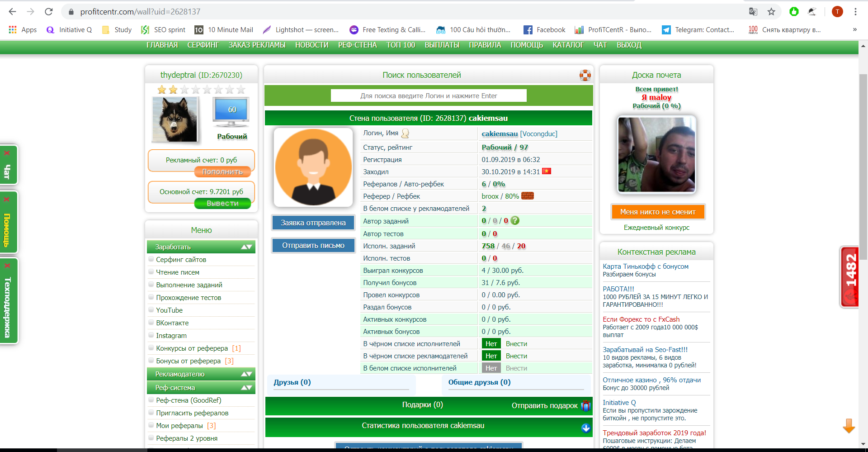Open the Общие друзья (0) section
The image size is (868, 452).
click(479, 382)
